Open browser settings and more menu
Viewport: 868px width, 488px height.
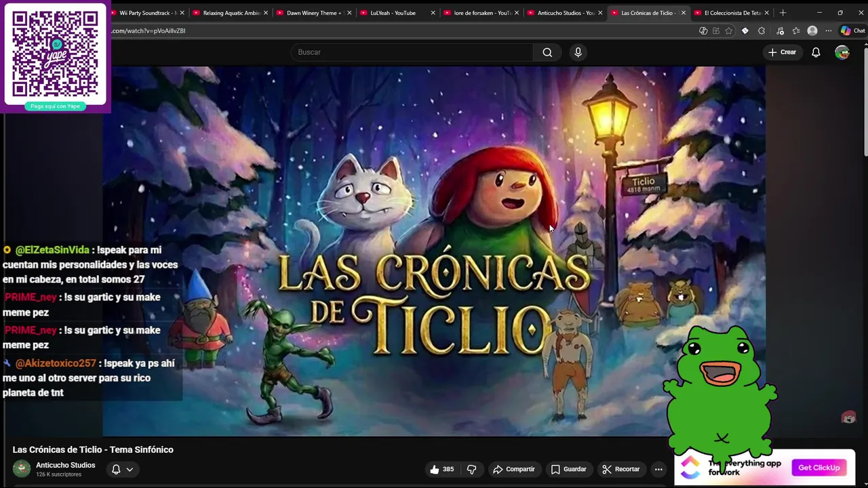click(828, 30)
